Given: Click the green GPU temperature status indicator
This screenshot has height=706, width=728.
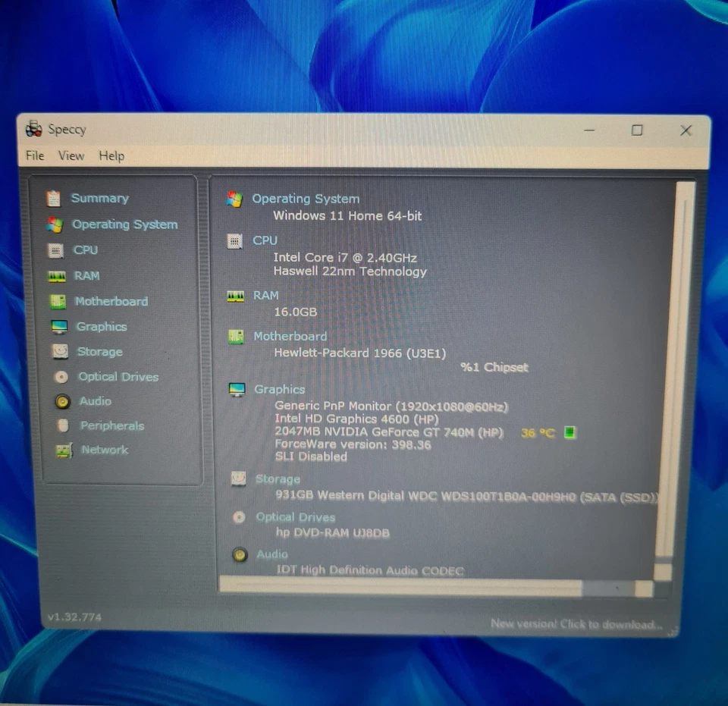Looking at the screenshot, I should pyautogui.click(x=569, y=432).
